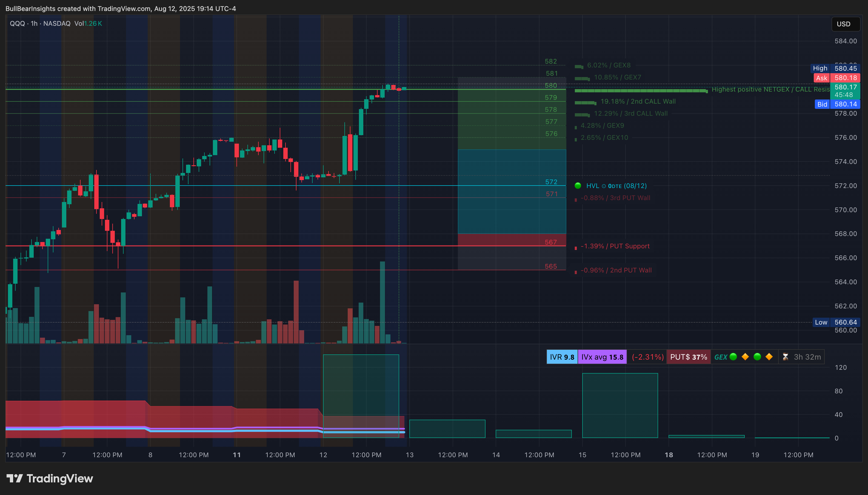Click the 582 level number
Screen dimensions: 868x495
(x=551, y=61)
